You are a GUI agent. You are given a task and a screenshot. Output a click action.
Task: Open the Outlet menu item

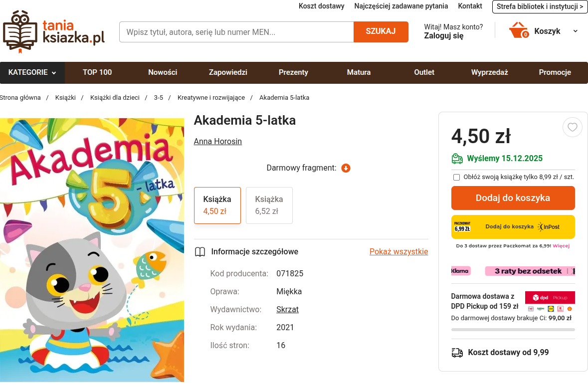424,72
